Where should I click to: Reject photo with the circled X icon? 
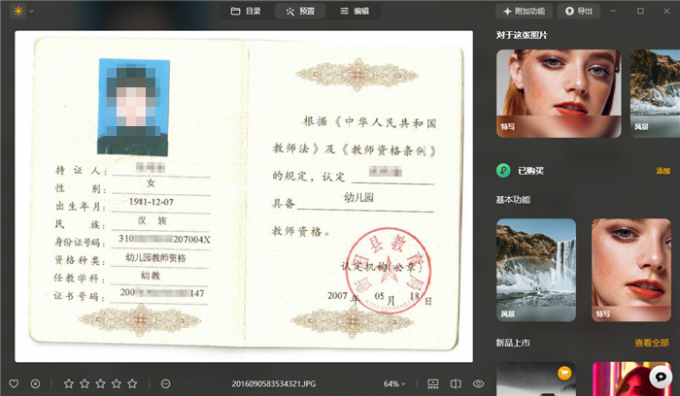point(36,383)
